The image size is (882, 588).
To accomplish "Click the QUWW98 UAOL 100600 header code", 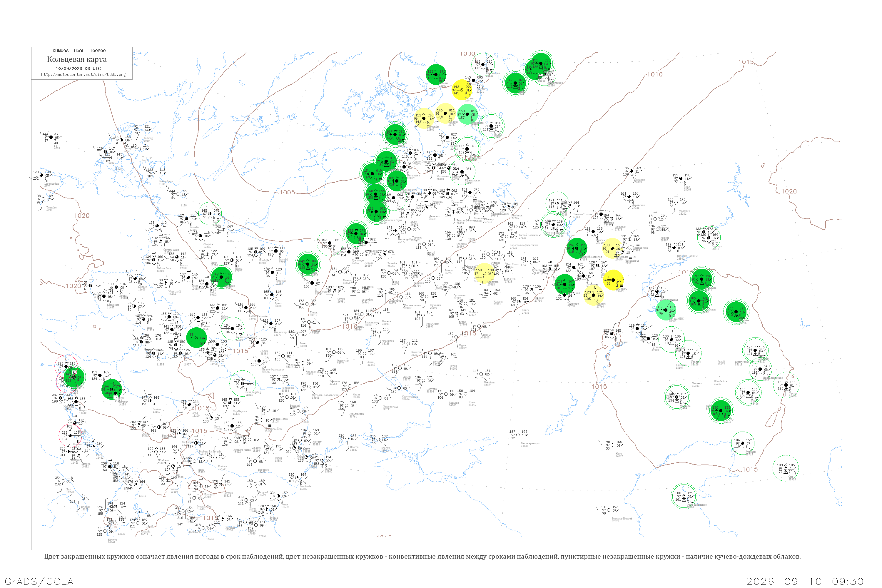I will coord(79,51).
